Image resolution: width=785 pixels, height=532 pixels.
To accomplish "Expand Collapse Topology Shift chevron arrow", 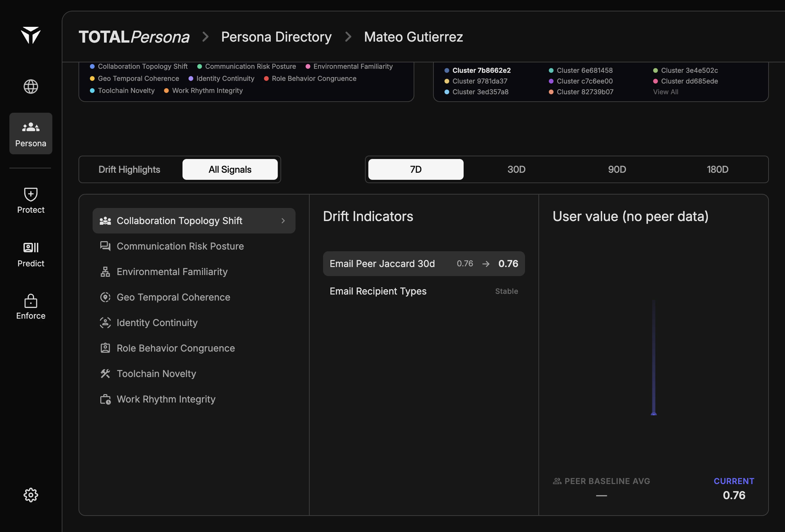I will pos(283,221).
